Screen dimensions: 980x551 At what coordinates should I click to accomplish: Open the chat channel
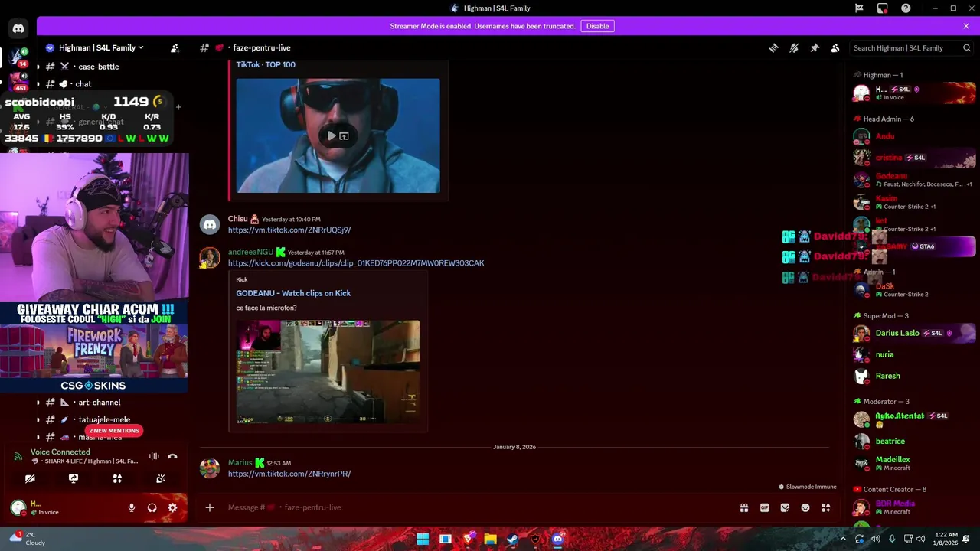click(x=83, y=84)
